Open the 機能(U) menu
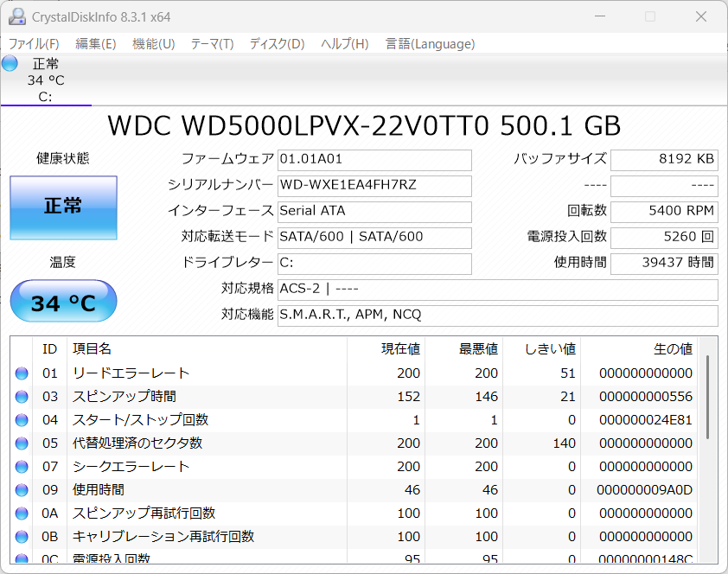728x574 pixels. (153, 44)
